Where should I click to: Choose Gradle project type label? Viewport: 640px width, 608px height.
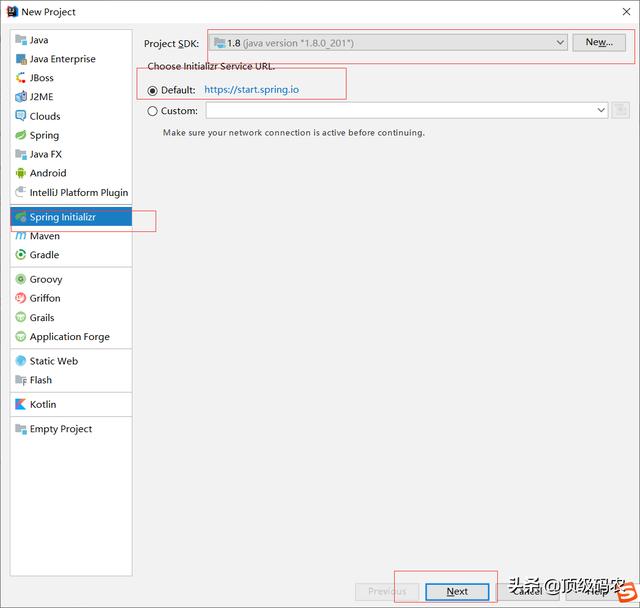(x=44, y=255)
